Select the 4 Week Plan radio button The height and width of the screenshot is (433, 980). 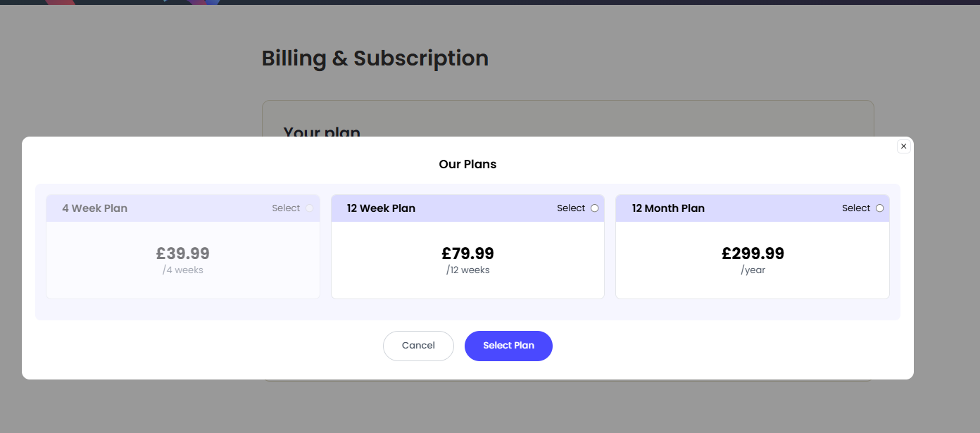coord(310,208)
